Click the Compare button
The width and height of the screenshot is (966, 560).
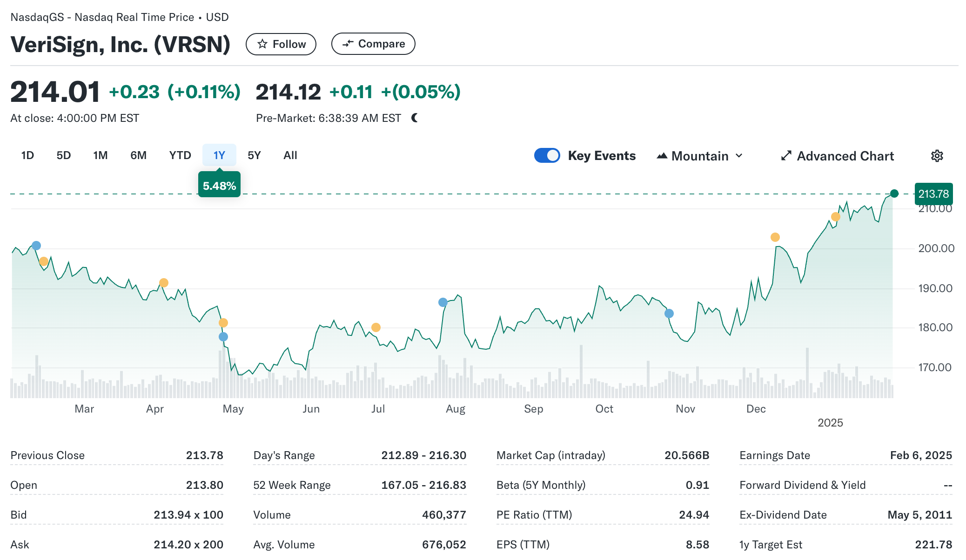click(x=373, y=44)
